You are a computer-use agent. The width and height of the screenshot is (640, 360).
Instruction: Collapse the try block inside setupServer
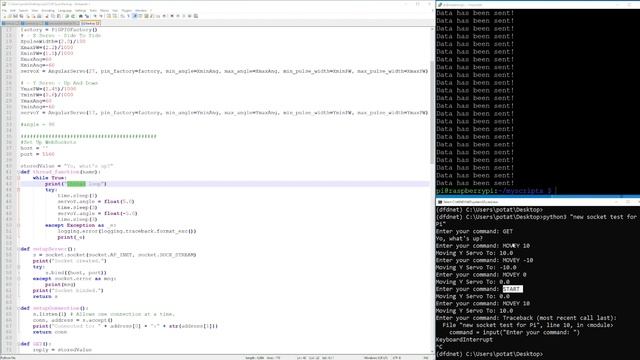(18, 267)
